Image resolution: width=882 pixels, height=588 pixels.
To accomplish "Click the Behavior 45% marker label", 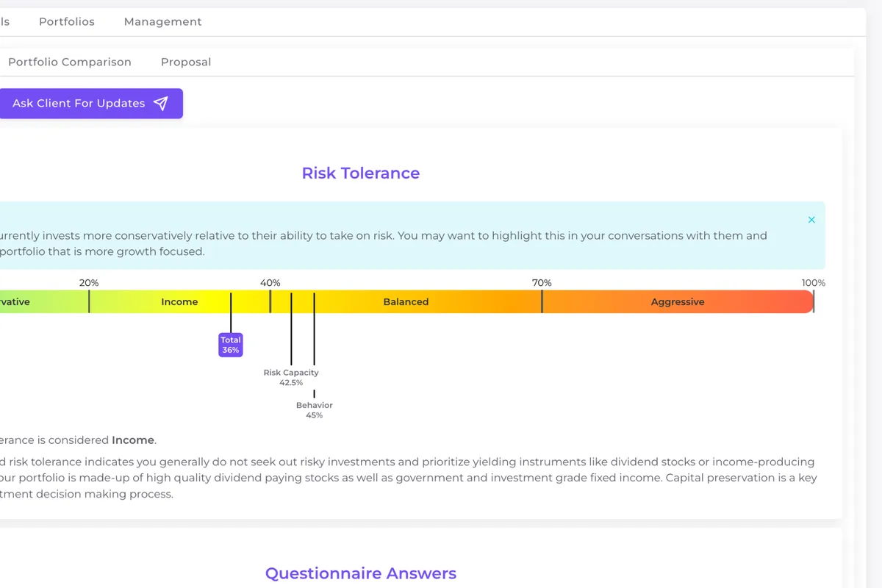I will (315, 410).
